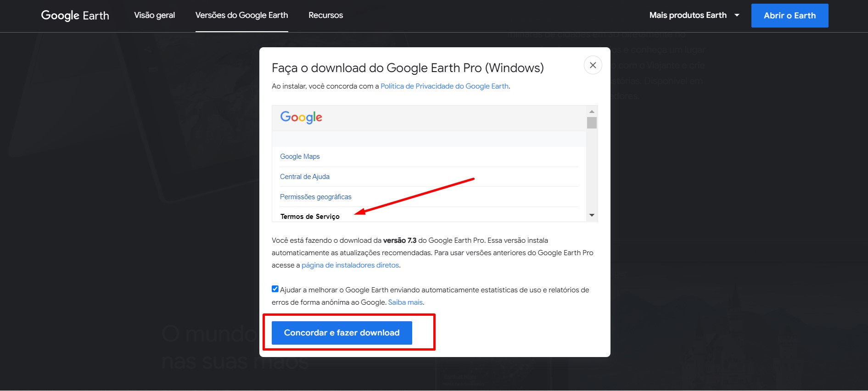
Task: Enable the anonymous usage statistics checkbox
Action: (274, 288)
